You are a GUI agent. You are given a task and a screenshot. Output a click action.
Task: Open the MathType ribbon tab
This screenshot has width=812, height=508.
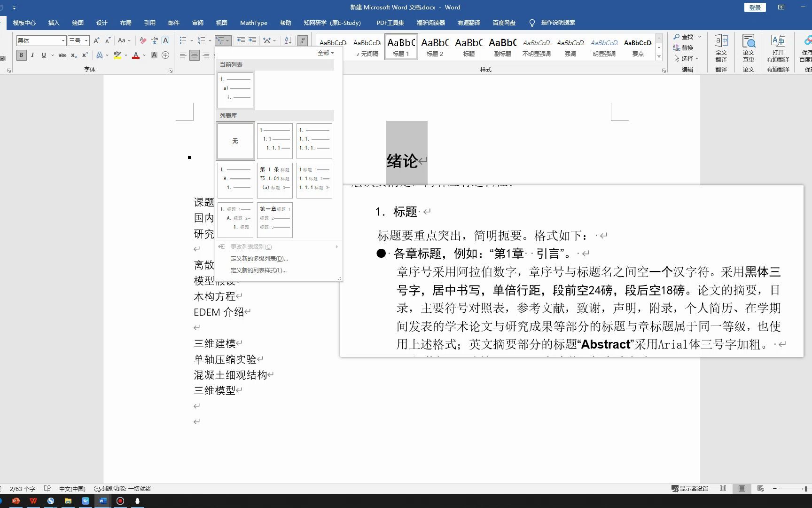253,23
